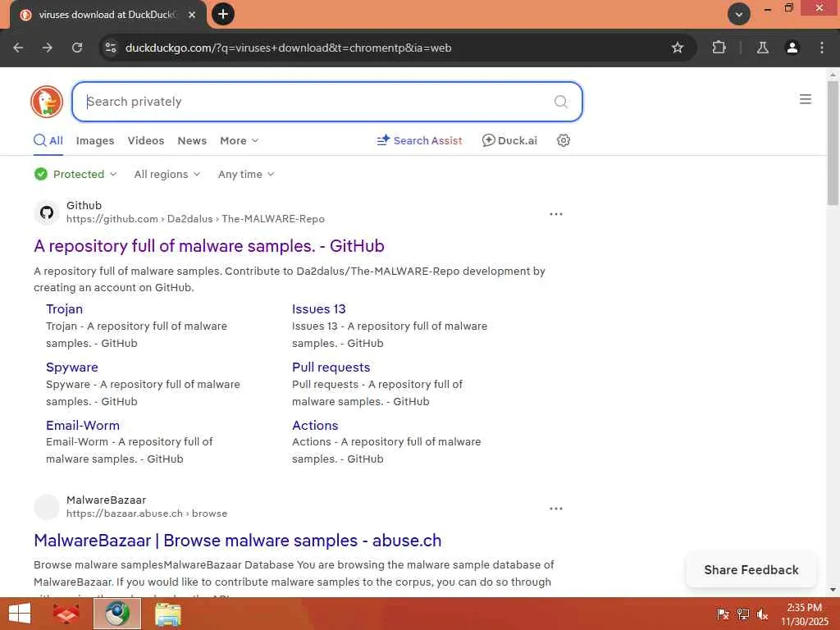Click the page vertical scrollbar thumb
This screenshot has height=630, width=840.
[833, 143]
